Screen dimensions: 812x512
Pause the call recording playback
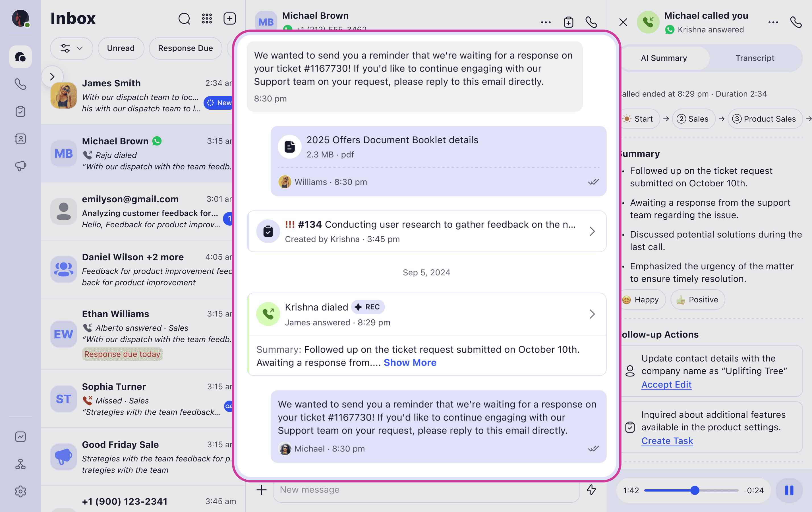(x=789, y=490)
